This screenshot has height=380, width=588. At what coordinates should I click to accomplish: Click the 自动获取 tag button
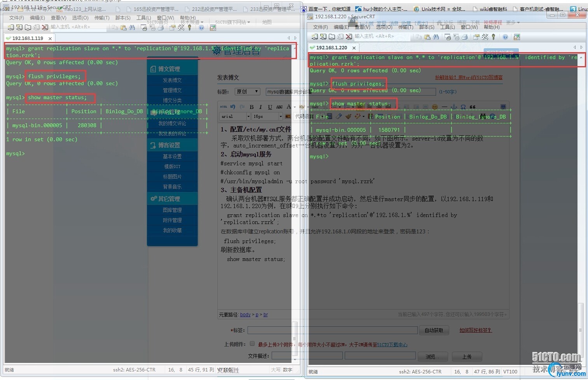pyautogui.click(x=434, y=330)
